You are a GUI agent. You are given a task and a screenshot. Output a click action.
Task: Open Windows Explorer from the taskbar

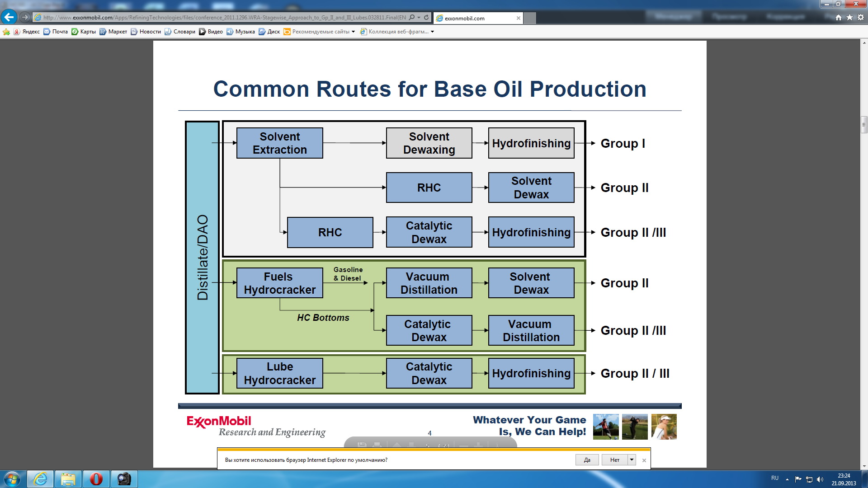68,479
